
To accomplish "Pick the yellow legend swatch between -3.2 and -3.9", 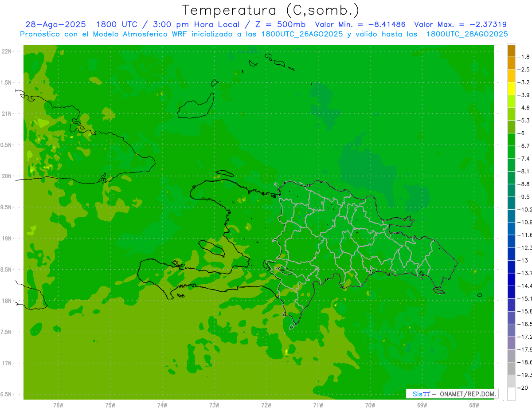I will click(511, 89).
